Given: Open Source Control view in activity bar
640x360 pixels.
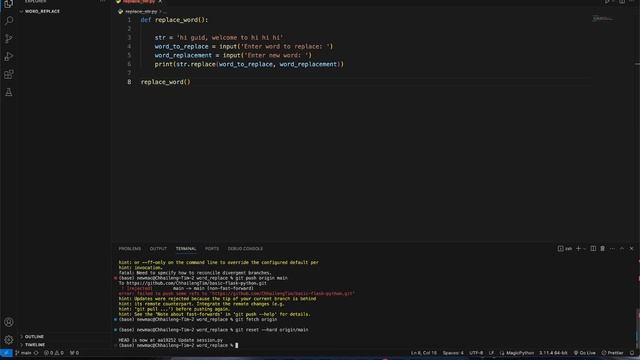Looking at the screenshot, I should (x=9, y=38).
